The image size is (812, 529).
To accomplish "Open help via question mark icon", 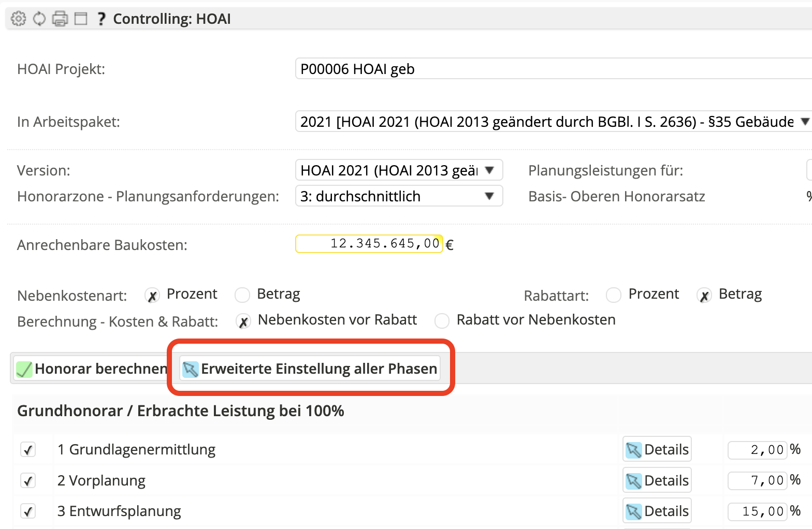I will click(102, 19).
